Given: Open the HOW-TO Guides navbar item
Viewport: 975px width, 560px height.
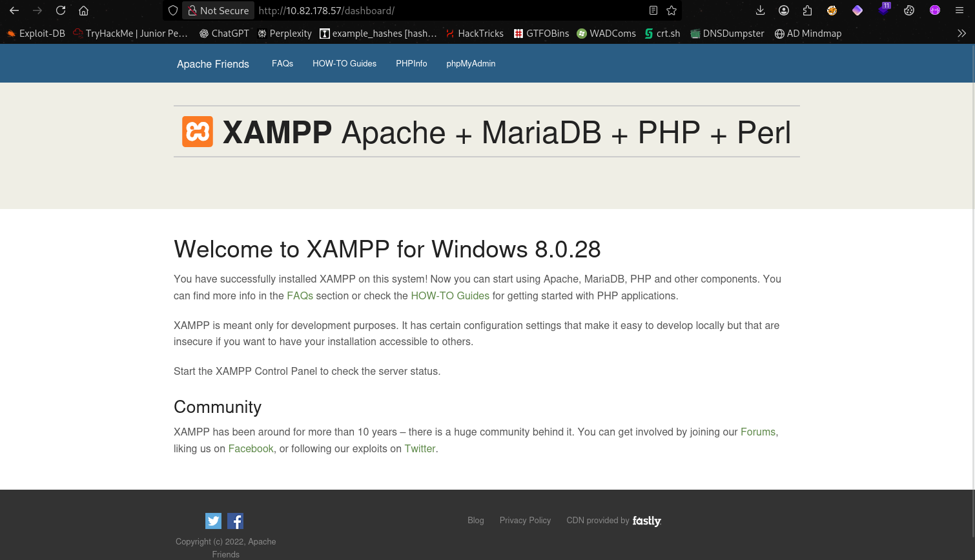Looking at the screenshot, I should point(344,63).
